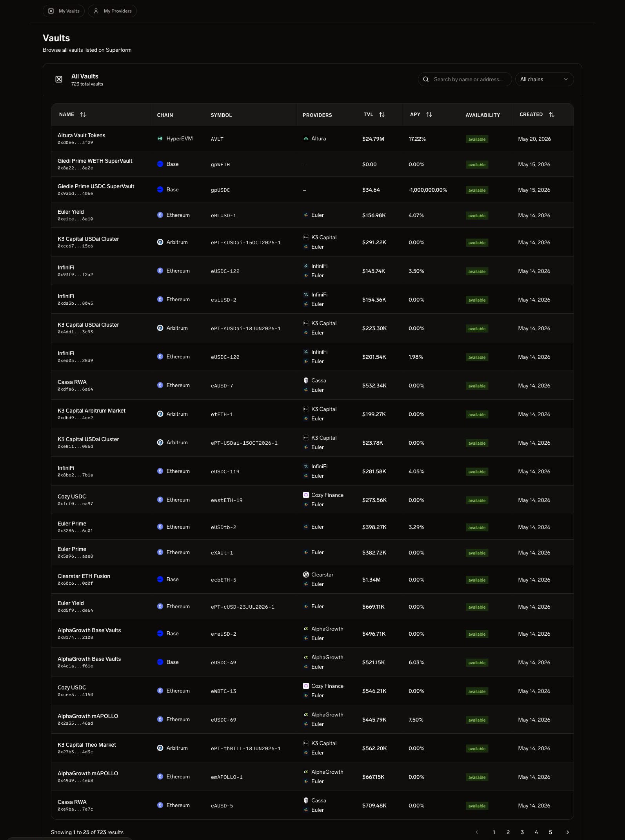The width and height of the screenshot is (625, 840).
Task: Click Clearstar provider icon
Action: (x=306, y=575)
